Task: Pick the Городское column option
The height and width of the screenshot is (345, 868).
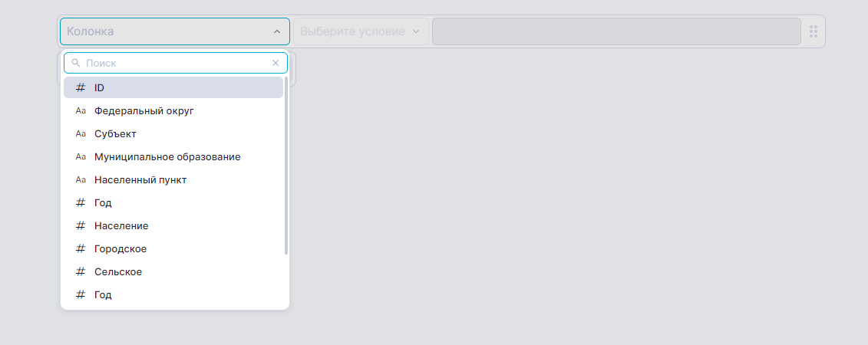Action: [x=120, y=249]
